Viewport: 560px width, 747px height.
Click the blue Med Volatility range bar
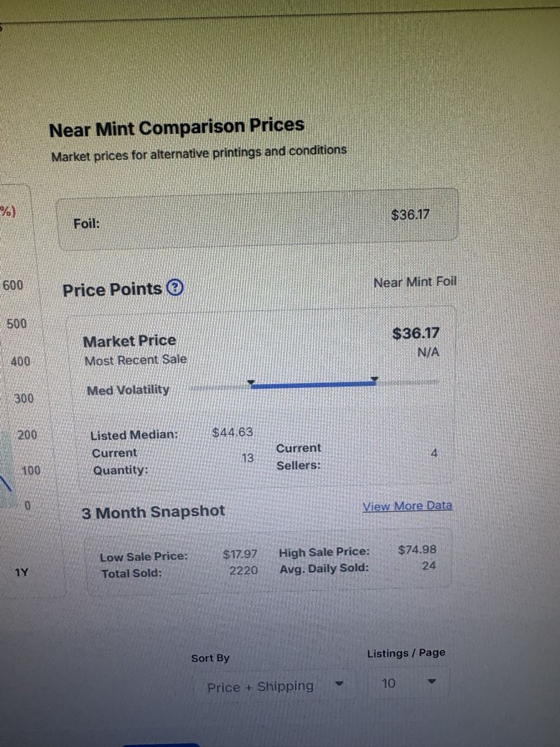(x=312, y=385)
